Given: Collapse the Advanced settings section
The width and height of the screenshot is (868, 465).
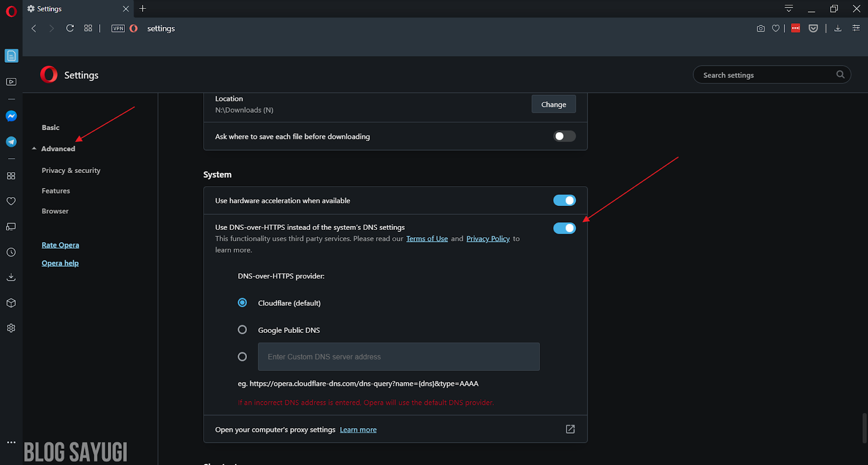Looking at the screenshot, I should tap(58, 148).
